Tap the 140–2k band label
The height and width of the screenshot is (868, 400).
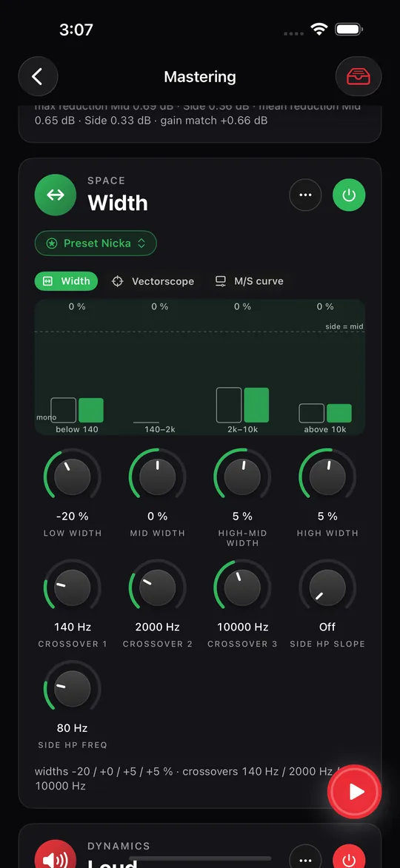click(x=160, y=430)
